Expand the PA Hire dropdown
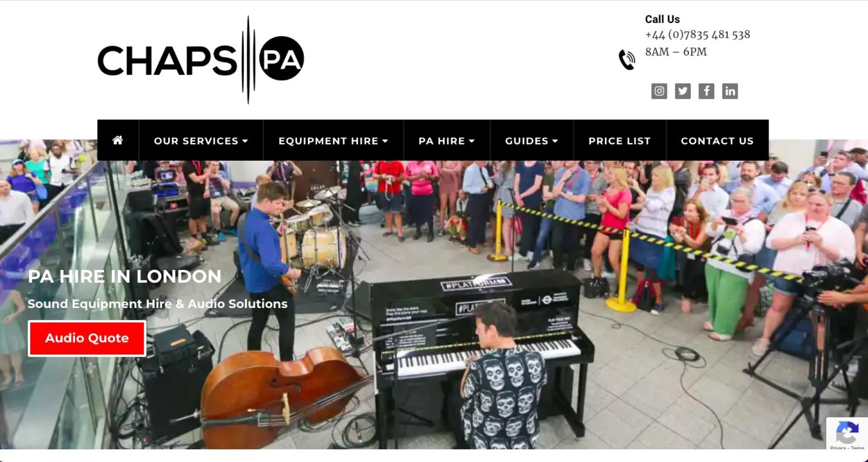The image size is (868, 462). [x=447, y=141]
